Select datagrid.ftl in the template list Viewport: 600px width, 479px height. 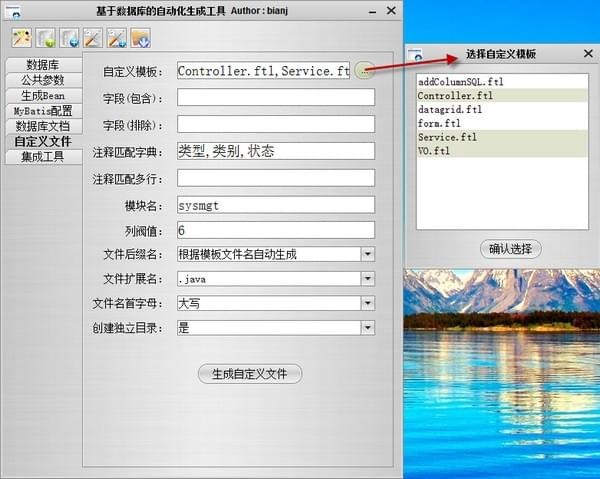(x=450, y=110)
